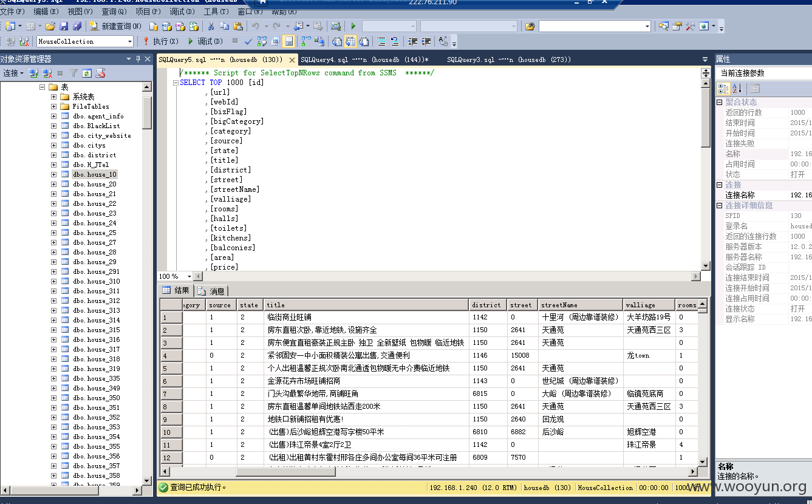Toggle IntelliSense enabled button
This screenshot has height=504, width=812.
pyautogui.click(x=288, y=41)
